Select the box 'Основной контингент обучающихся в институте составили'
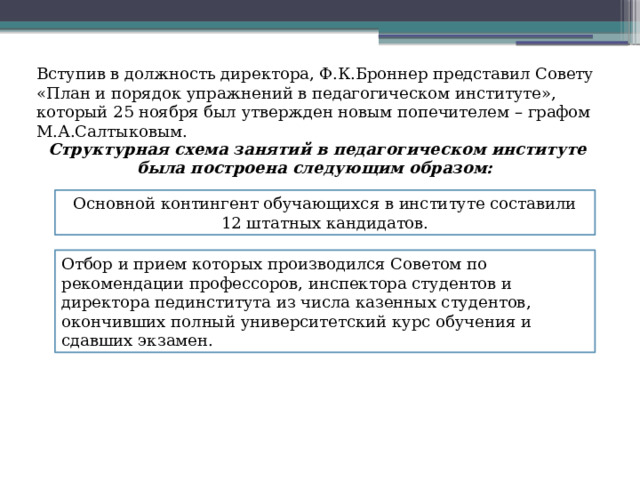Screen dimensions: 640x480 pyautogui.click(x=325, y=212)
